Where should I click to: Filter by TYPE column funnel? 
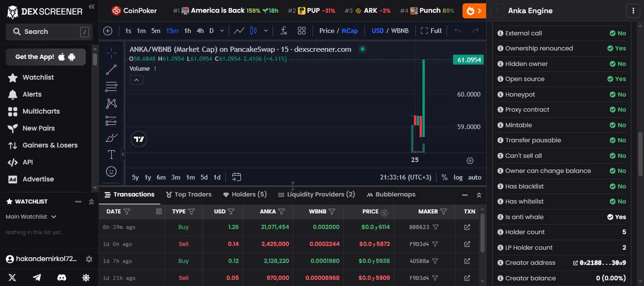tap(191, 212)
